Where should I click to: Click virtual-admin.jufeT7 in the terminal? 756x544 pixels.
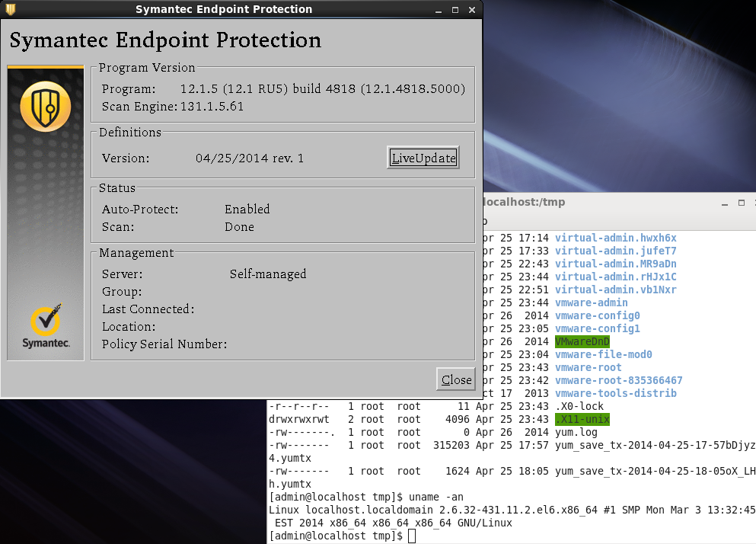(x=616, y=251)
